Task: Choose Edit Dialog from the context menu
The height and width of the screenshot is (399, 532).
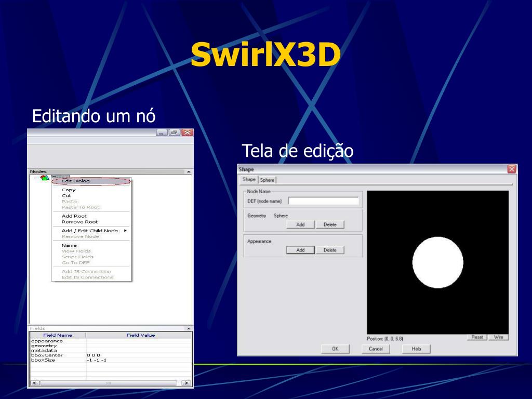Action: (x=91, y=181)
